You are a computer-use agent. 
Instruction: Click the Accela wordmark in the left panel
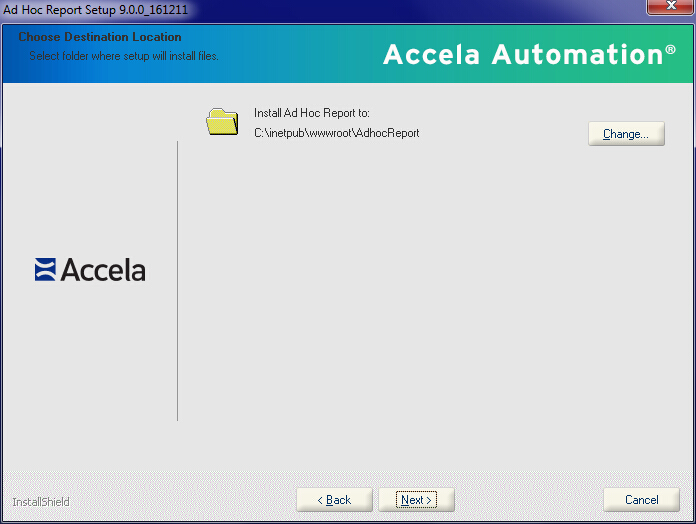[103, 270]
